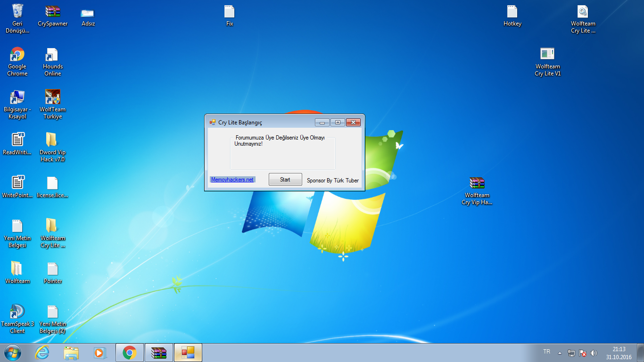644x362 pixels.
Task: Open the volume speaker tray icon
Action: [x=594, y=353]
